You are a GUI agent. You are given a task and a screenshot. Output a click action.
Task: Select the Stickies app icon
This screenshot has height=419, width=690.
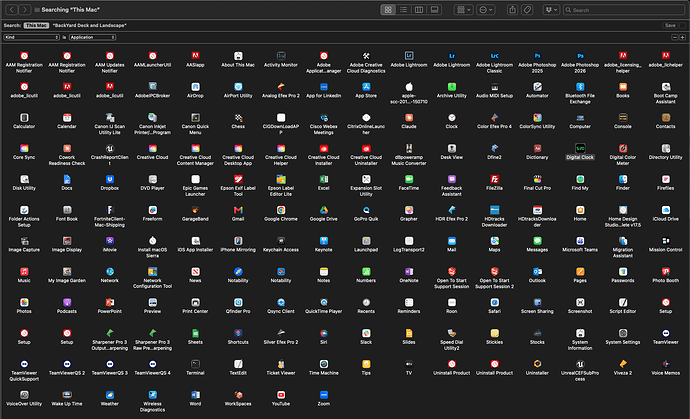tap(495, 333)
